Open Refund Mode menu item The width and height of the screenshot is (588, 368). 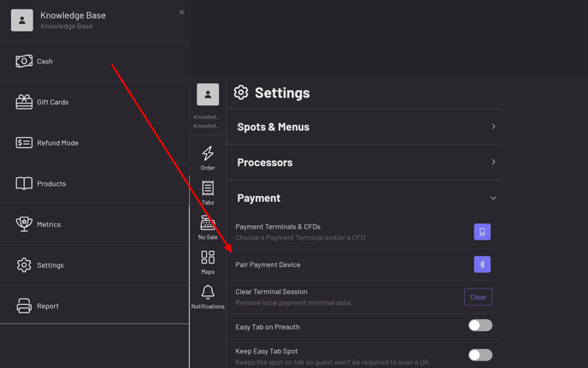coord(56,143)
